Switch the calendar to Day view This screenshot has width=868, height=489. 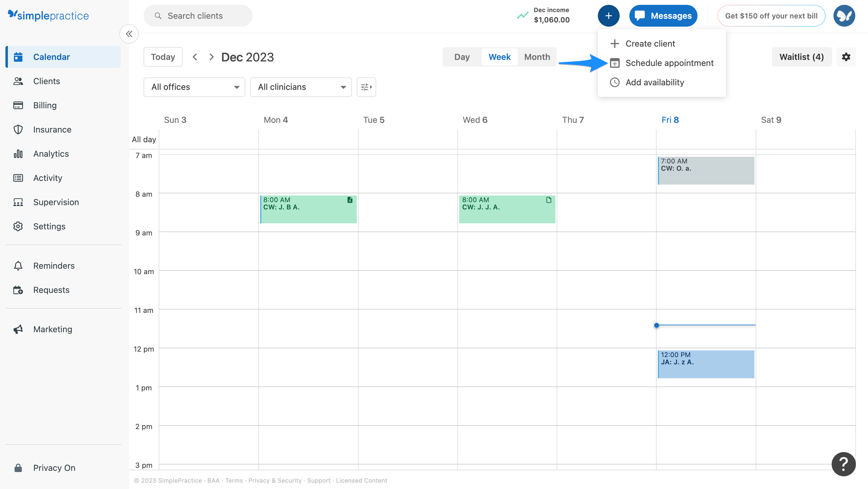(x=462, y=57)
